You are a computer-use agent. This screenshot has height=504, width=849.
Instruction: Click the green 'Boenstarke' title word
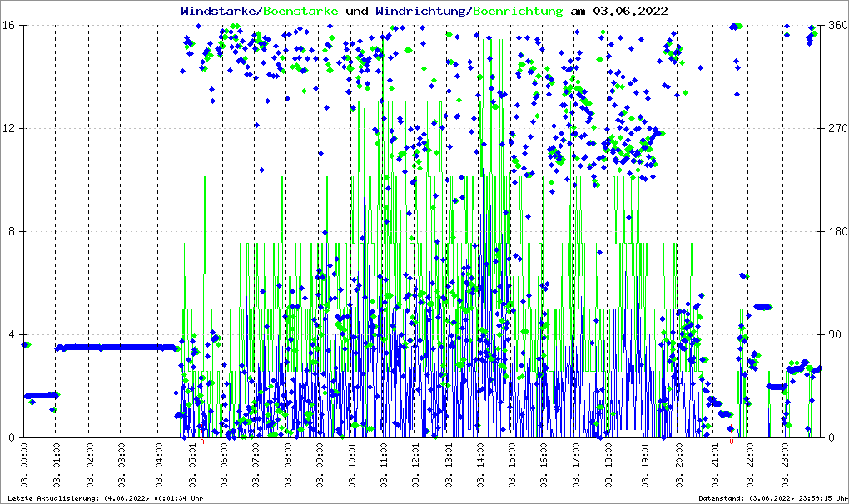click(x=300, y=12)
